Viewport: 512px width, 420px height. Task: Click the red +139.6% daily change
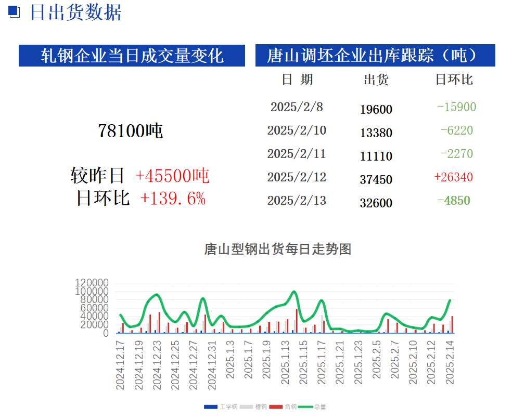click(x=173, y=198)
